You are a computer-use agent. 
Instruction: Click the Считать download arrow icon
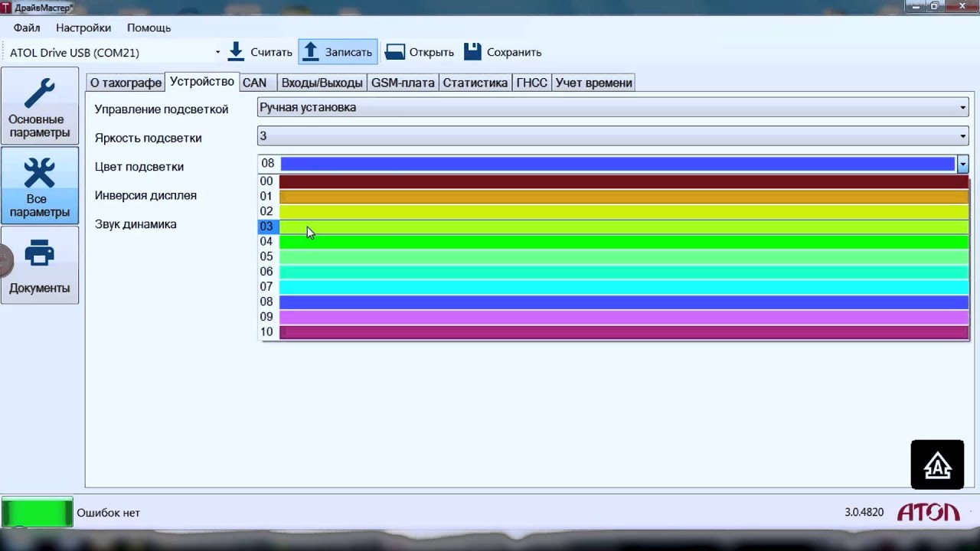click(x=237, y=51)
